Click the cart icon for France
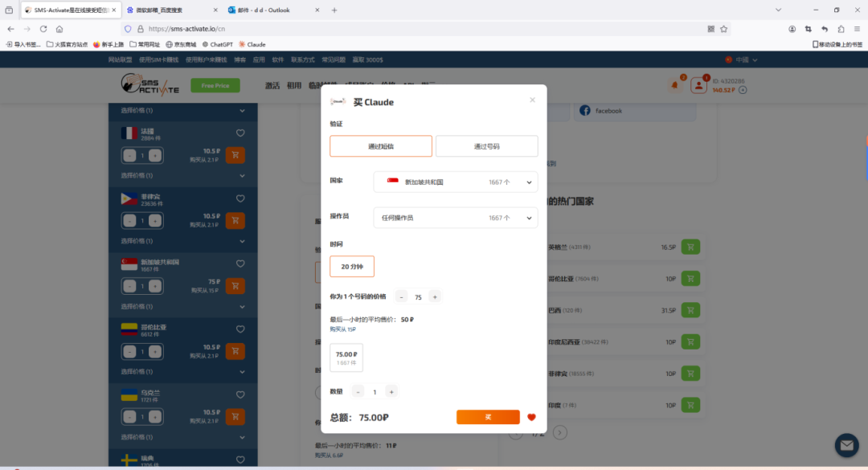Screen dimensions: 868x470 [235, 155]
